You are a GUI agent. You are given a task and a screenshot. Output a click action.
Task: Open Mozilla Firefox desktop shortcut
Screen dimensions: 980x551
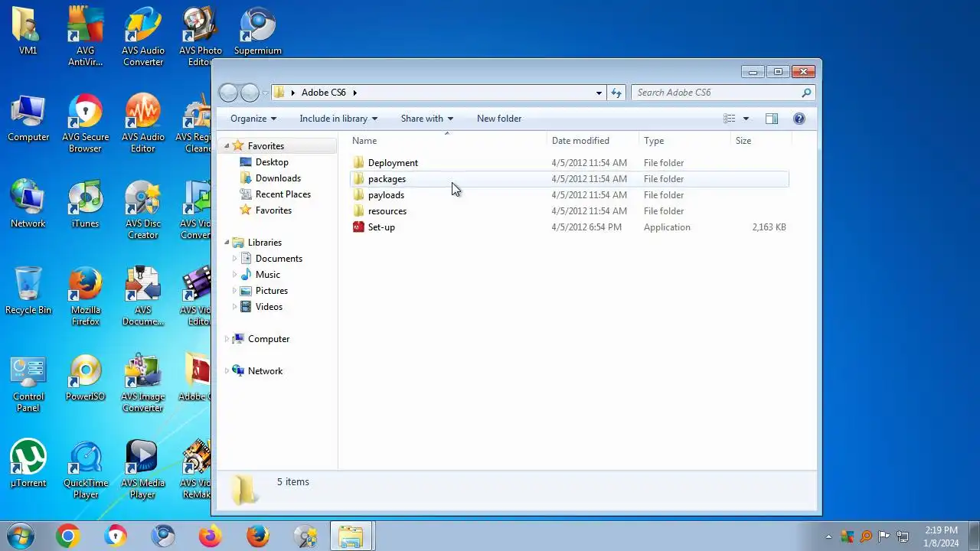[x=85, y=297]
